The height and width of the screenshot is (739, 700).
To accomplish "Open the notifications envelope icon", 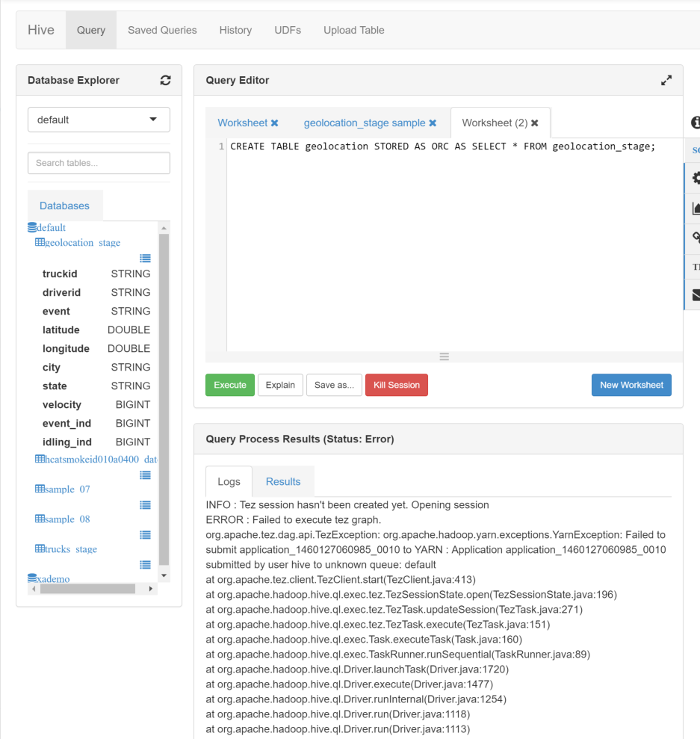I will pyautogui.click(x=695, y=296).
